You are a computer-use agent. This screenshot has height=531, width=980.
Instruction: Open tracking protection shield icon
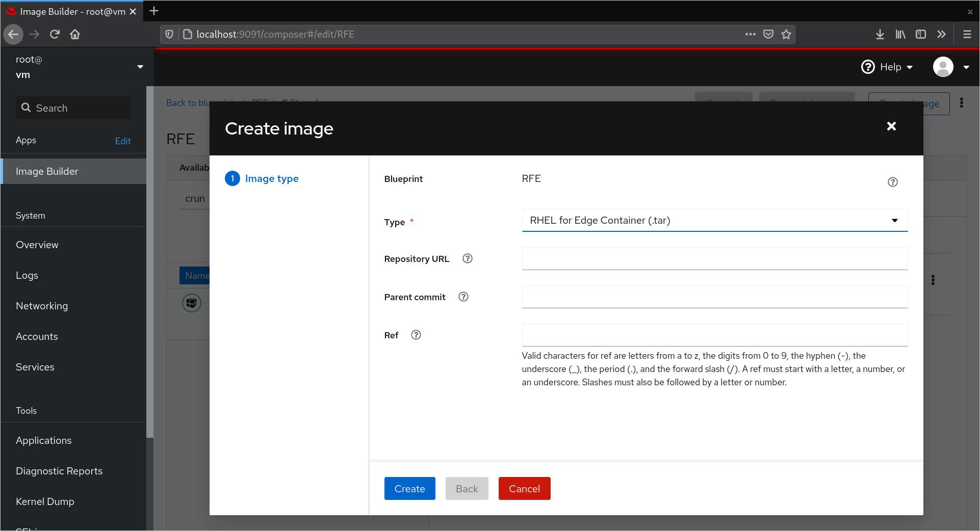[169, 34]
